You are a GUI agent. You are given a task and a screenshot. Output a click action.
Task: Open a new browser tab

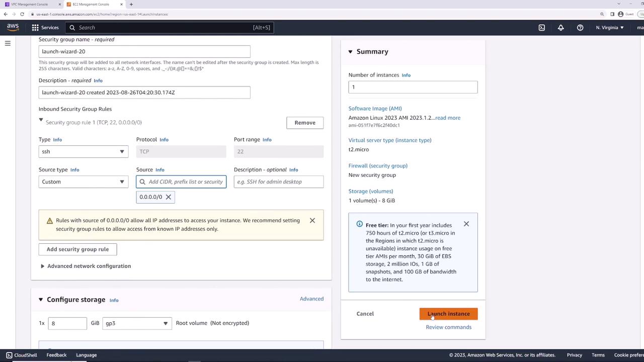pyautogui.click(x=131, y=5)
